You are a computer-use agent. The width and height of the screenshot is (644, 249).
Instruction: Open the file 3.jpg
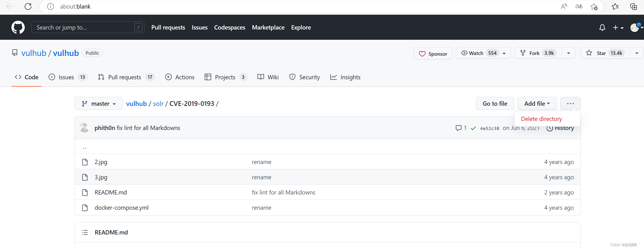tap(101, 177)
